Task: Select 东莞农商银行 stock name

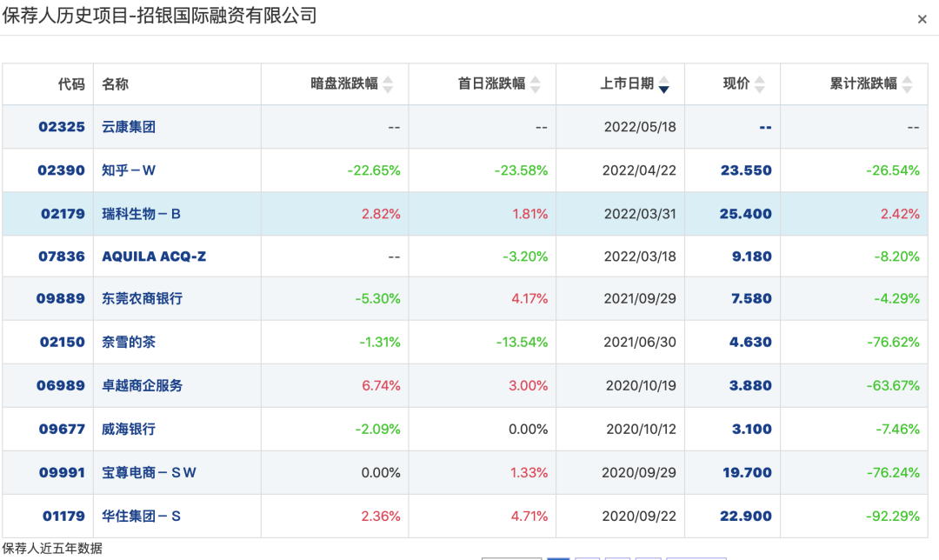Action: (142, 298)
